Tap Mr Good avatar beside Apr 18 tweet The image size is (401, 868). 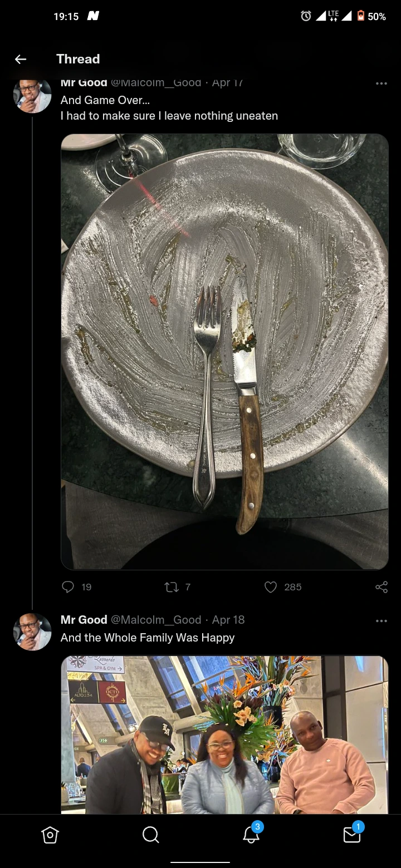32,632
